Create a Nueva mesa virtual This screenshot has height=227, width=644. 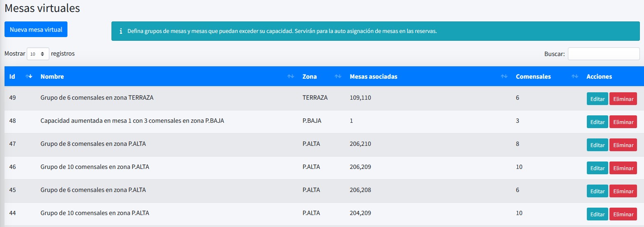point(36,30)
